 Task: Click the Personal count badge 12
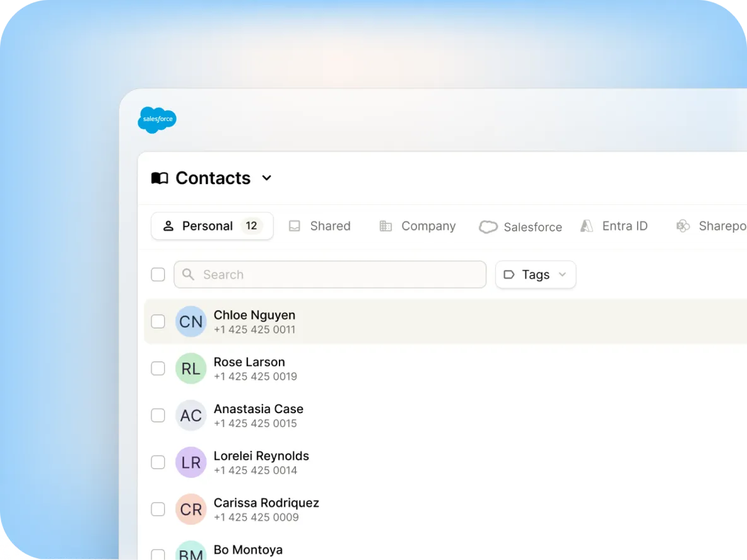pos(252,226)
